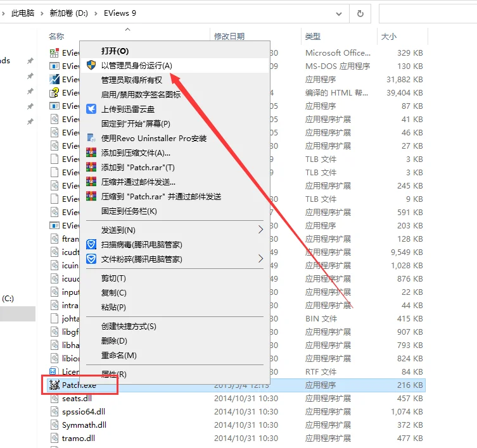Expand the 发送到(N) submenu arrow
The height and width of the screenshot is (448, 477).
click(x=260, y=230)
